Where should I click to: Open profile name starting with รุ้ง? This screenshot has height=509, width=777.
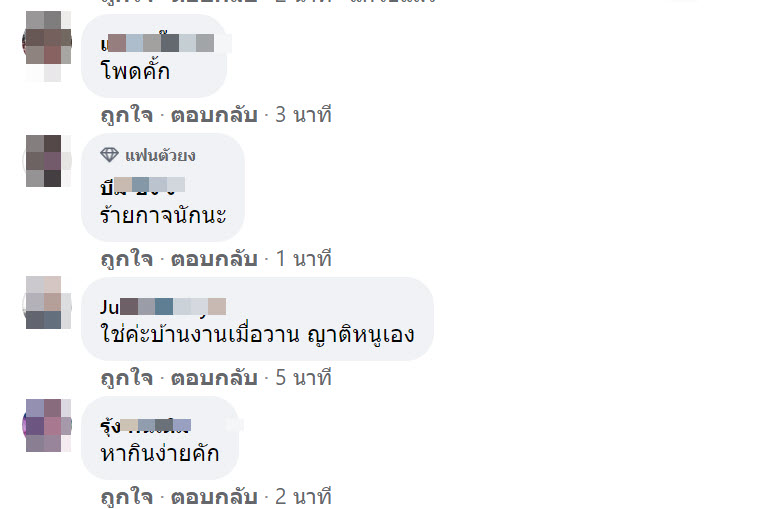pyautogui.click(x=145, y=425)
